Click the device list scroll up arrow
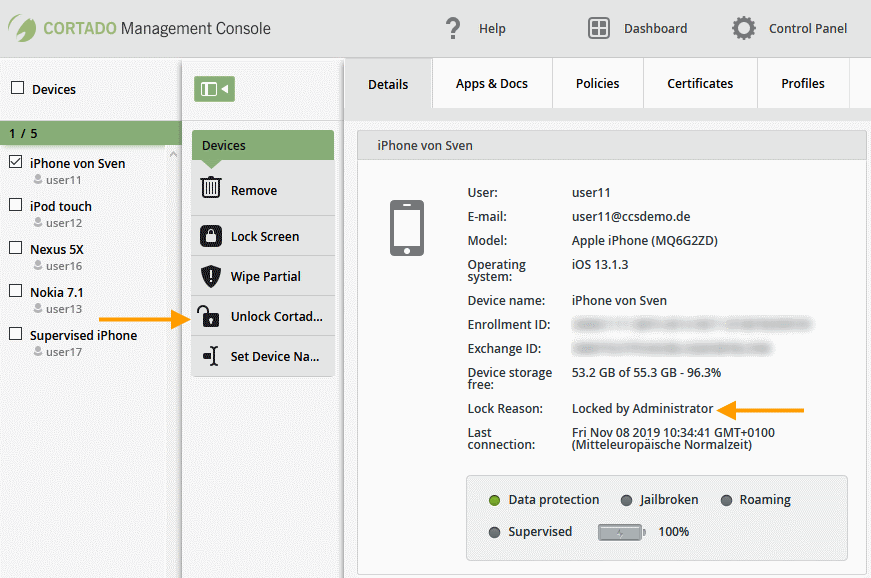The height and width of the screenshot is (578, 871). 173,154
